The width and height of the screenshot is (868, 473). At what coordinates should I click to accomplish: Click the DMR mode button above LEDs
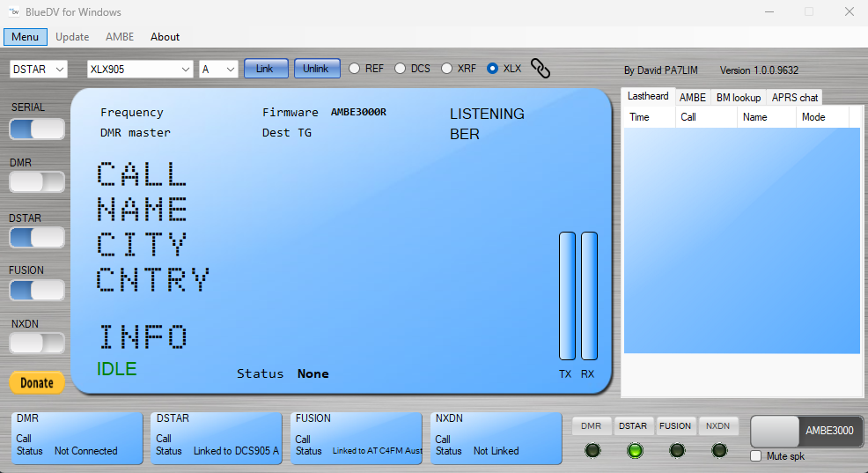(x=592, y=426)
